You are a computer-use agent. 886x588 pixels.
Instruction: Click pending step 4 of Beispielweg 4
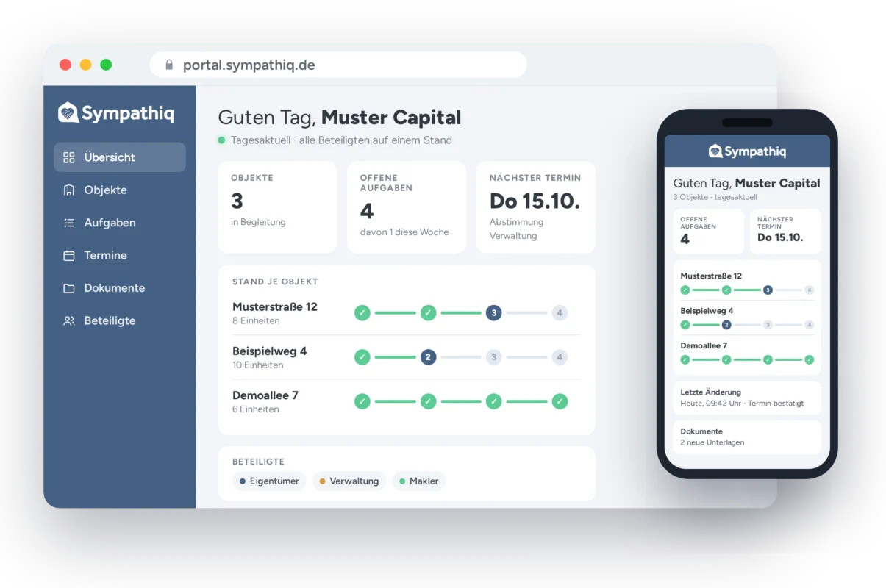coord(560,357)
